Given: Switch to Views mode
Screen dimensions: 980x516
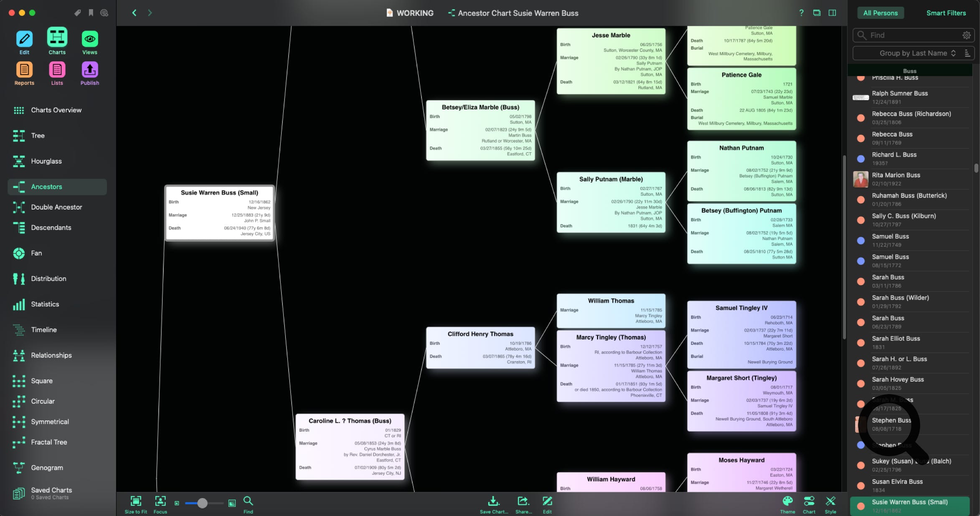Looking at the screenshot, I should 89,41.
